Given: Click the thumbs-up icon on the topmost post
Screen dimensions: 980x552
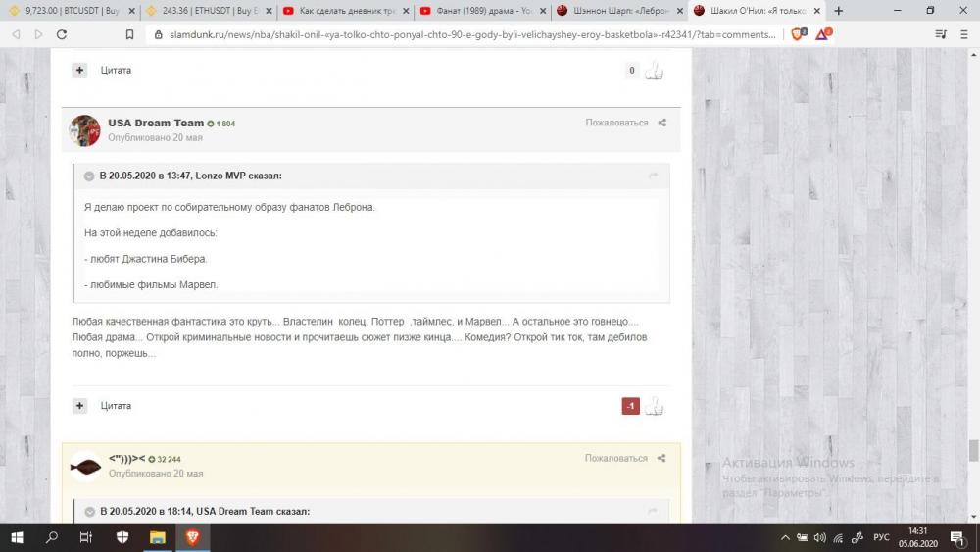Looking at the screenshot, I should coord(654,71).
